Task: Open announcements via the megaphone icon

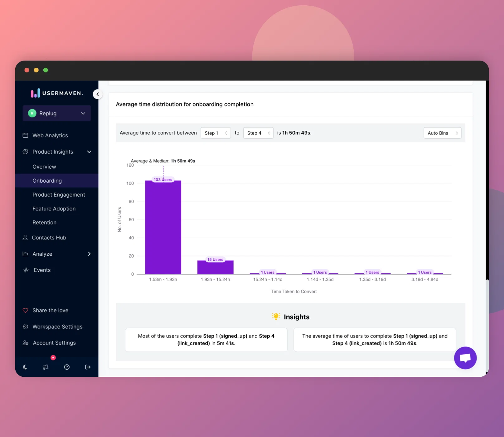Action: 46,367
